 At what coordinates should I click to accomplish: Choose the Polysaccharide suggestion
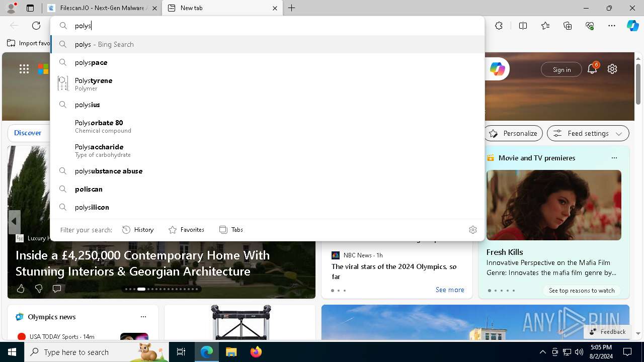pyautogui.click(x=268, y=150)
